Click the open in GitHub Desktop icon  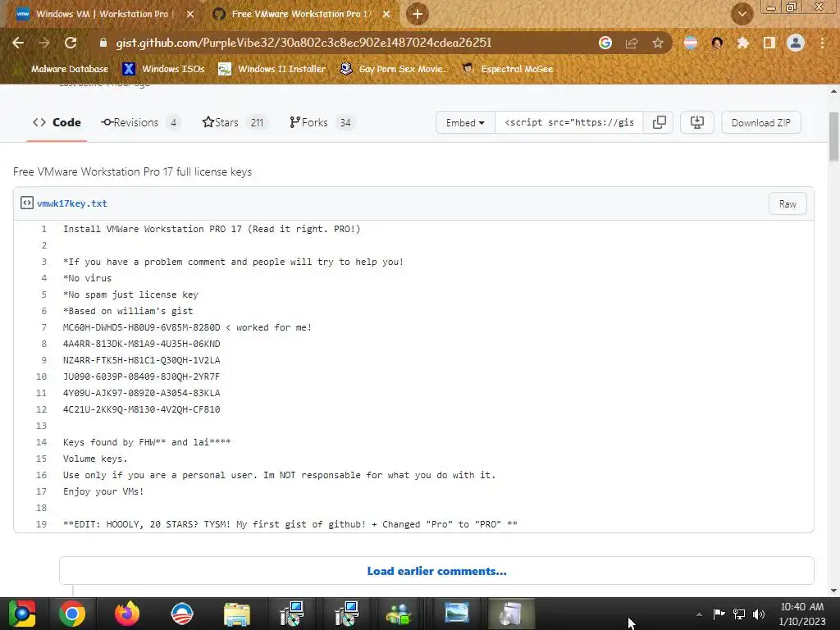click(x=697, y=123)
